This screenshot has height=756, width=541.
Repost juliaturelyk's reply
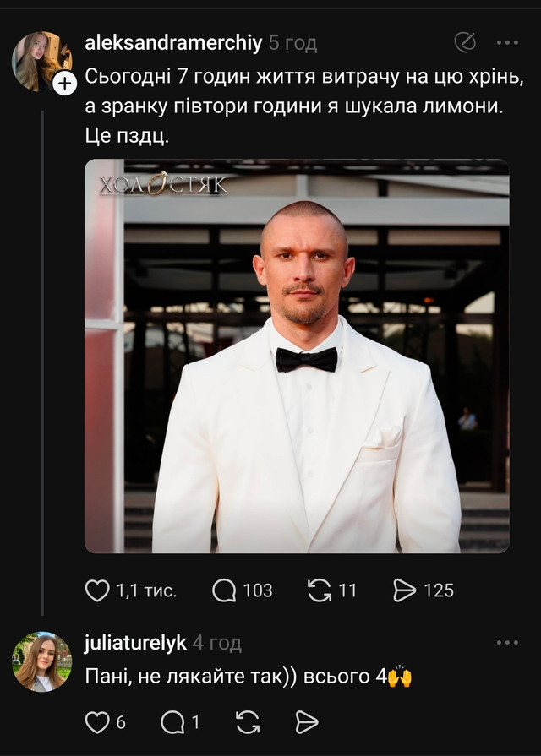point(247,721)
